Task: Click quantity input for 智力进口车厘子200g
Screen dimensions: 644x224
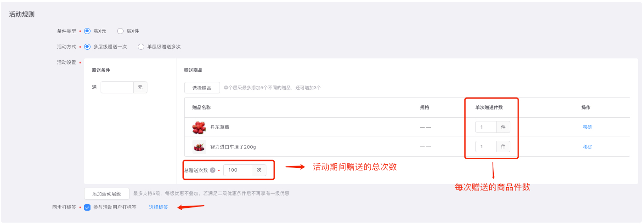Action: click(x=486, y=147)
